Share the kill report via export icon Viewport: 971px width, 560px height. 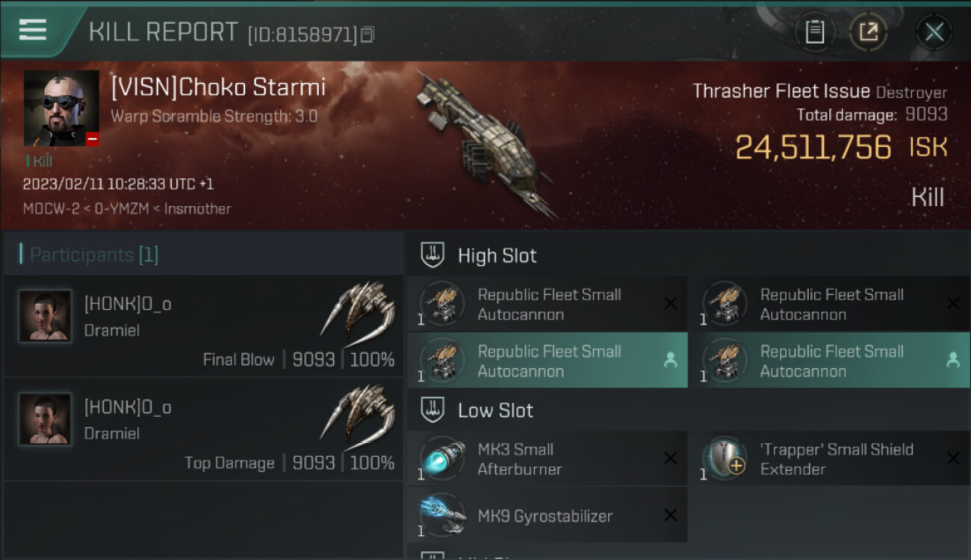tap(868, 32)
